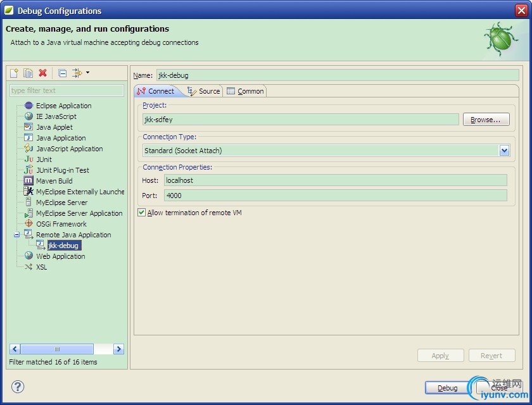Toggle Allow termination of remote VM
Image resolution: width=532 pixels, height=405 pixels.
pos(141,213)
